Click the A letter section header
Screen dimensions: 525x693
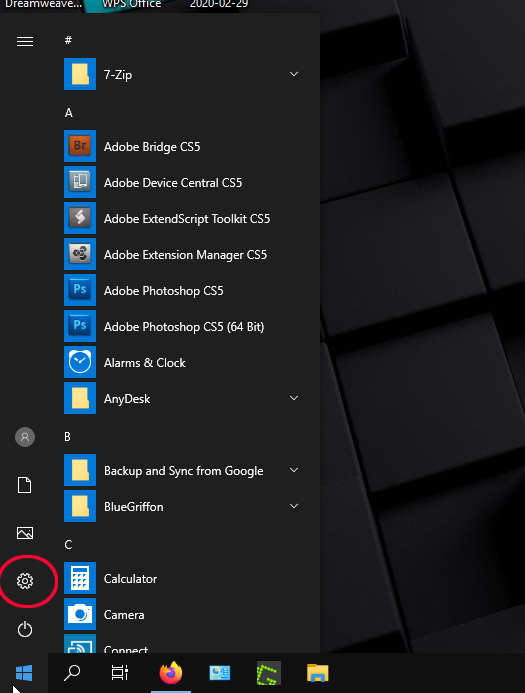point(68,113)
